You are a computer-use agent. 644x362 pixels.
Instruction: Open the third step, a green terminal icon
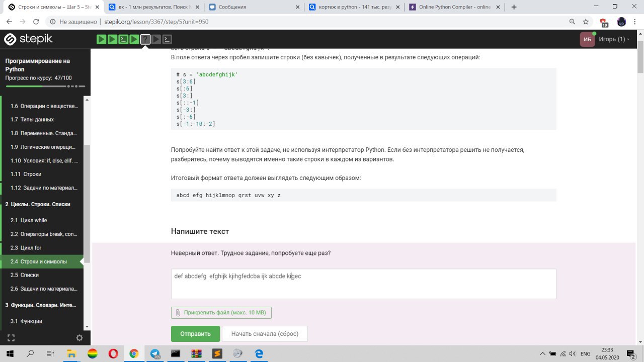click(123, 39)
